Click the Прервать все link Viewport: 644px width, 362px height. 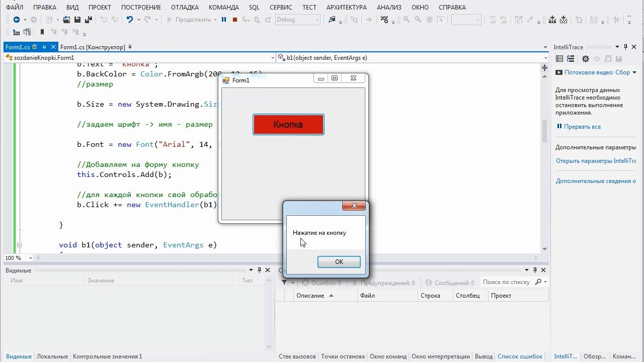[582, 127]
